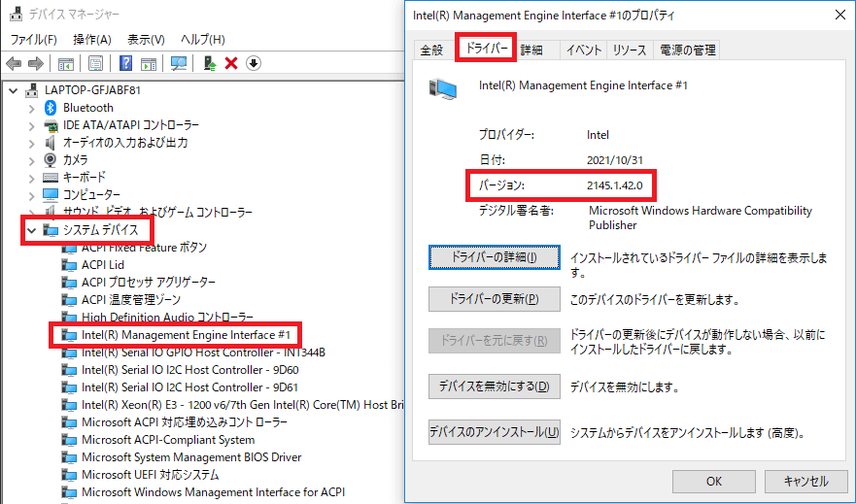Click Scan for hardware changes monitor icon
This screenshot has height=504, width=856.
point(179,64)
